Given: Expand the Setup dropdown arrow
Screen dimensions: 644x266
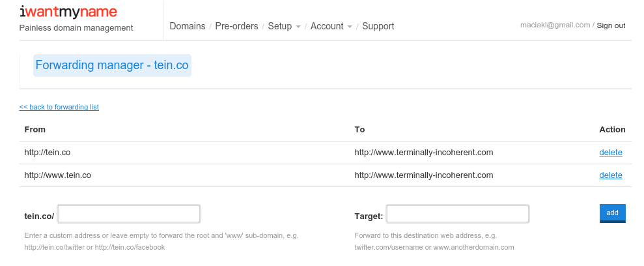Looking at the screenshot, I should point(298,27).
